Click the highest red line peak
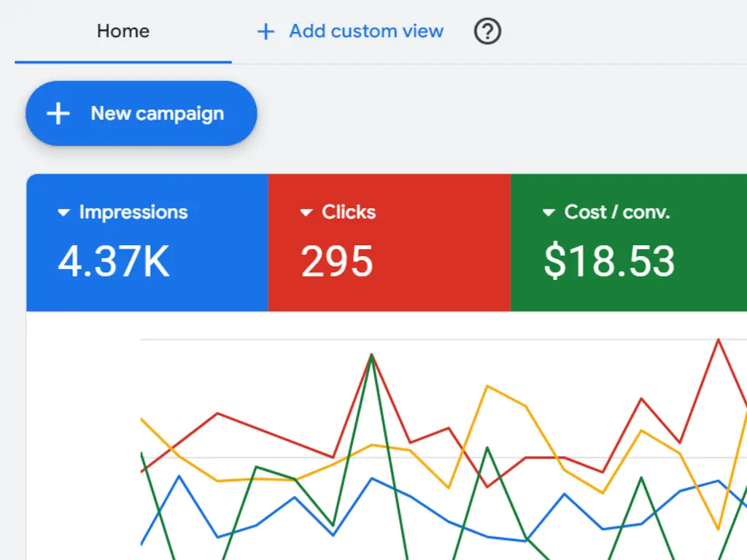Viewport: 747px width, 560px height. pos(718,340)
